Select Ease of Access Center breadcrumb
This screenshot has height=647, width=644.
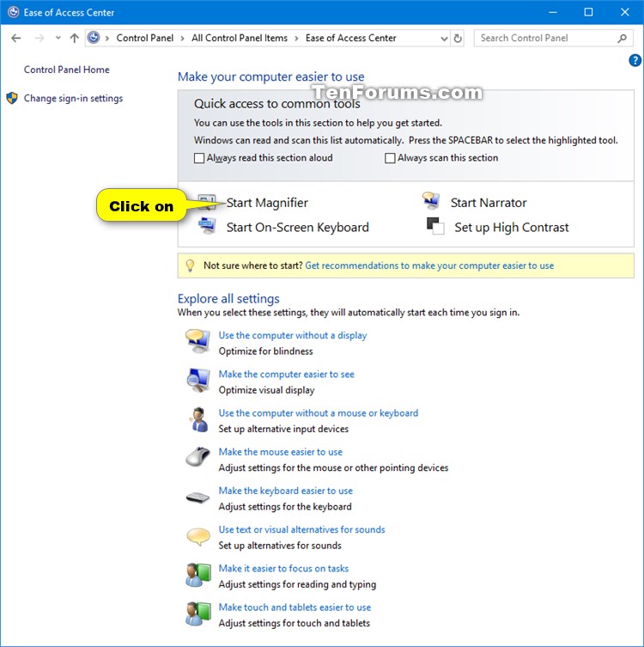[x=351, y=38]
